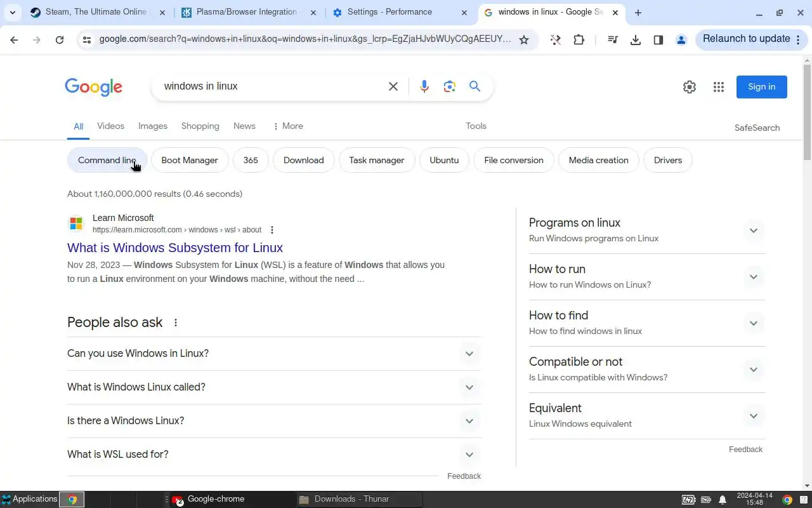The image size is (812, 508).
Task: Select the 'Command line' filter chip
Action: tap(107, 160)
